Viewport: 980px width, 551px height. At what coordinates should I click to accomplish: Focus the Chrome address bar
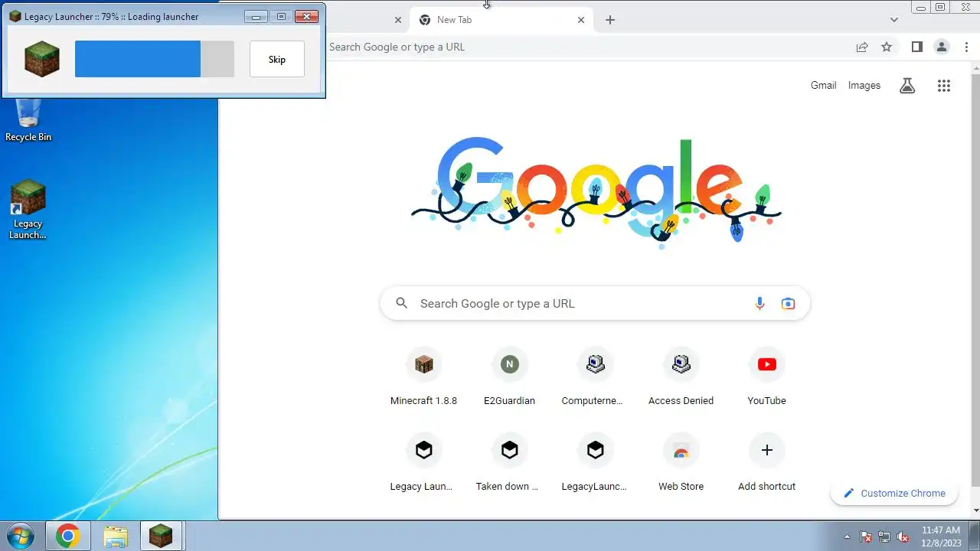point(586,47)
